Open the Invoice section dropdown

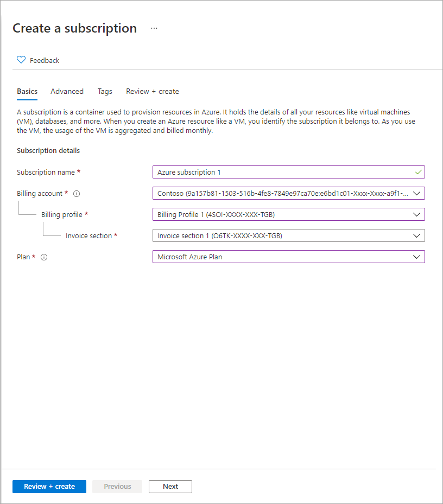click(x=416, y=235)
